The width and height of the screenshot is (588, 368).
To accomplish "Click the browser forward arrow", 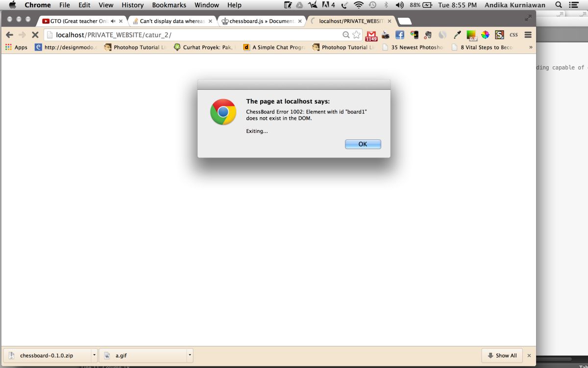I will [x=22, y=35].
